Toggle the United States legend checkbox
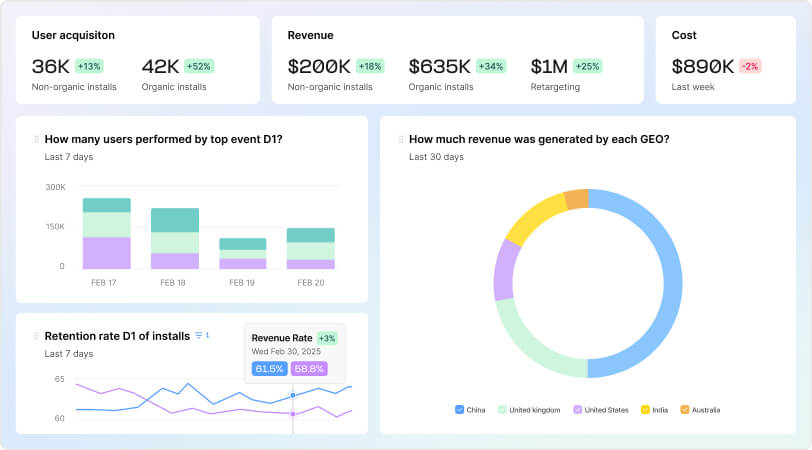 (577, 410)
